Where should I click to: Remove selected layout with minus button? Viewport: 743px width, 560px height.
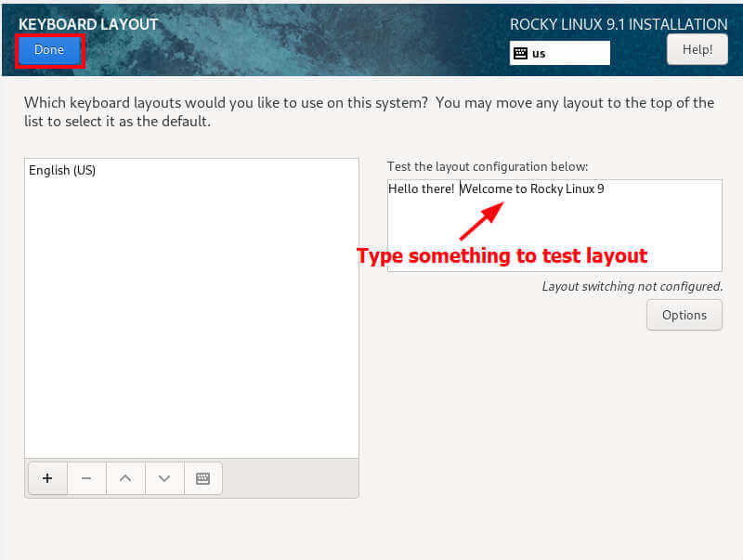86,478
